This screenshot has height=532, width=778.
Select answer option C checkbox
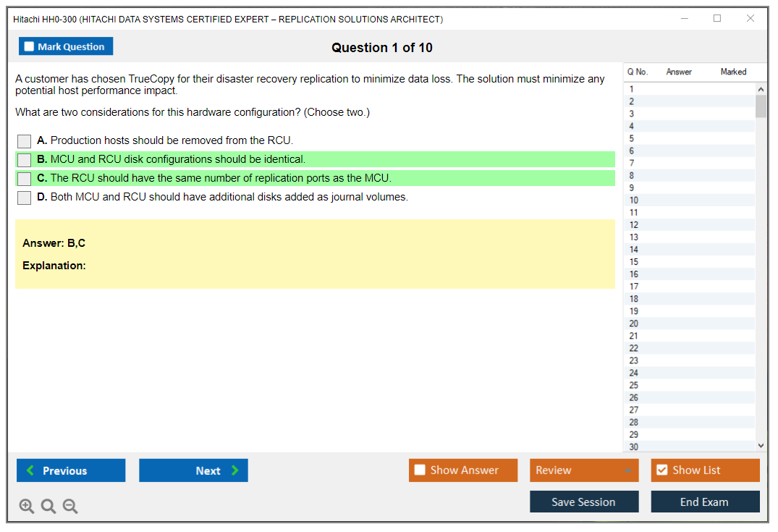pos(25,179)
